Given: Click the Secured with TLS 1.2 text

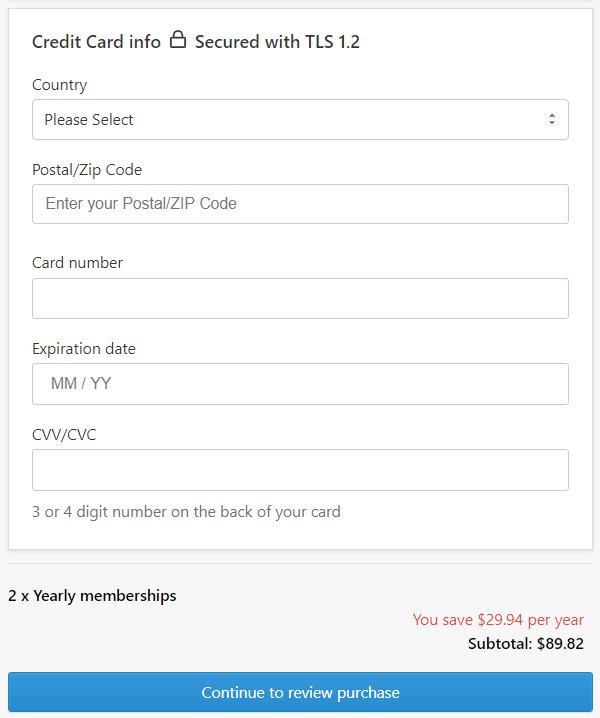Looking at the screenshot, I should [x=278, y=42].
